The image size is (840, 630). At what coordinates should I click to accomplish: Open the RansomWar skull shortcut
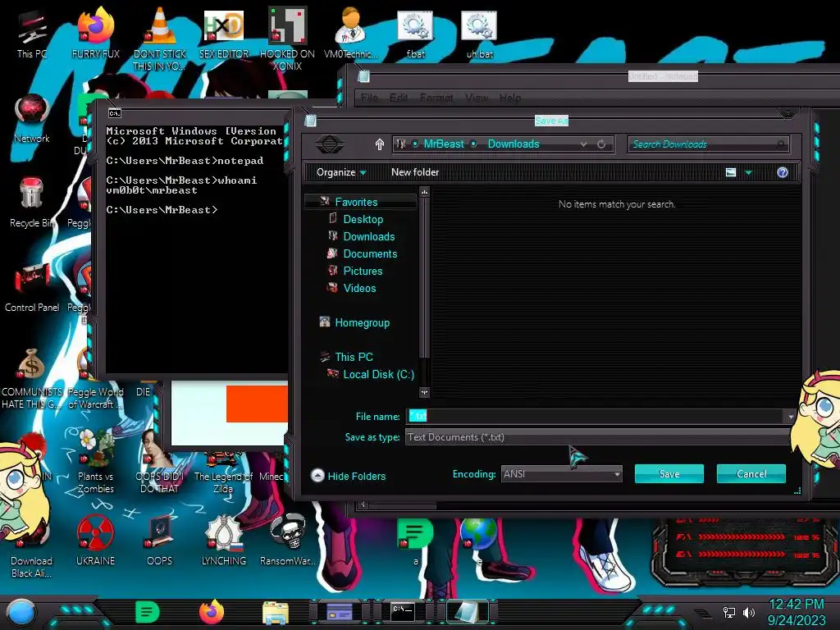click(287, 540)
